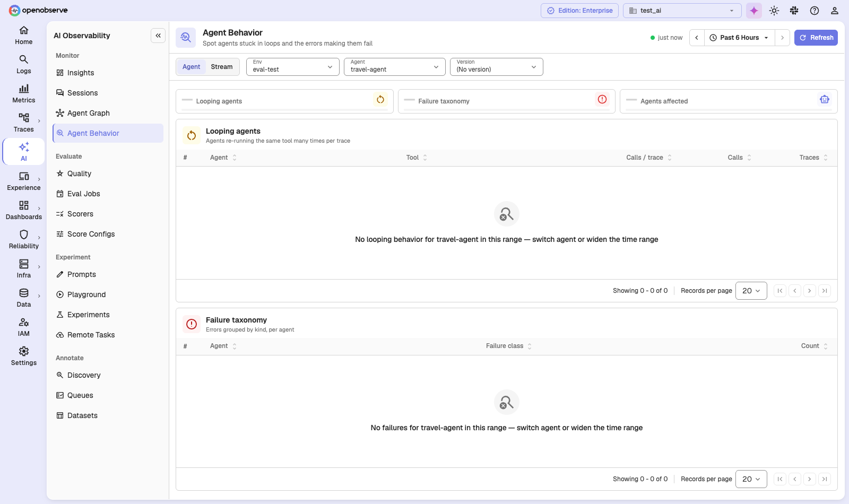Shift time range backward with left arrow

click(697, 38)
